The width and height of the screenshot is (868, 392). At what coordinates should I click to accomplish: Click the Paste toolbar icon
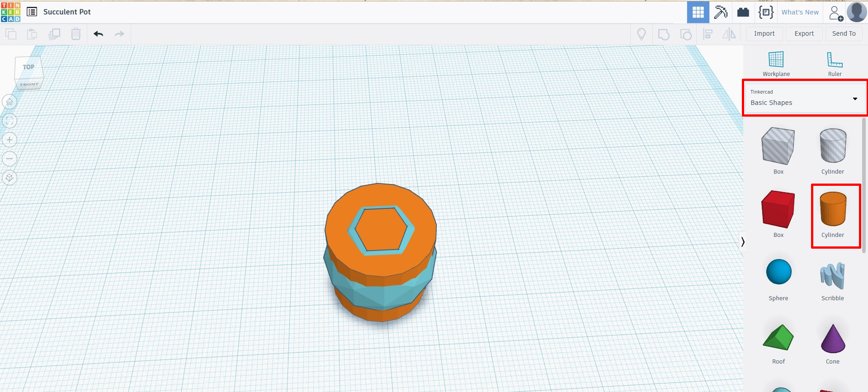32,34
